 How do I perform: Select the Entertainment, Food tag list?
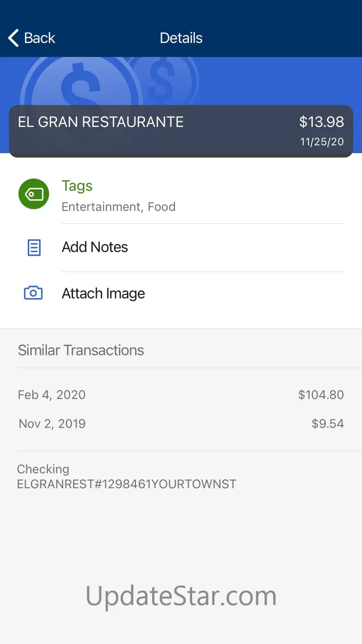point(118,207)
